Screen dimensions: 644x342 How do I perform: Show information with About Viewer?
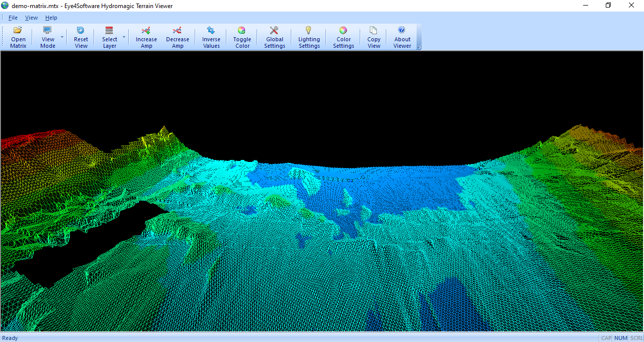[402, 37]
